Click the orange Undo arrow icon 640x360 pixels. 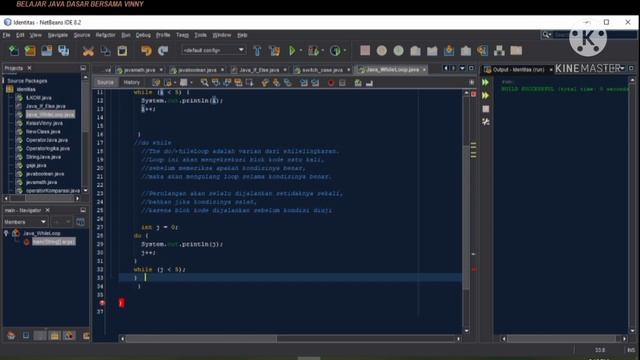[x=146, y=51]
